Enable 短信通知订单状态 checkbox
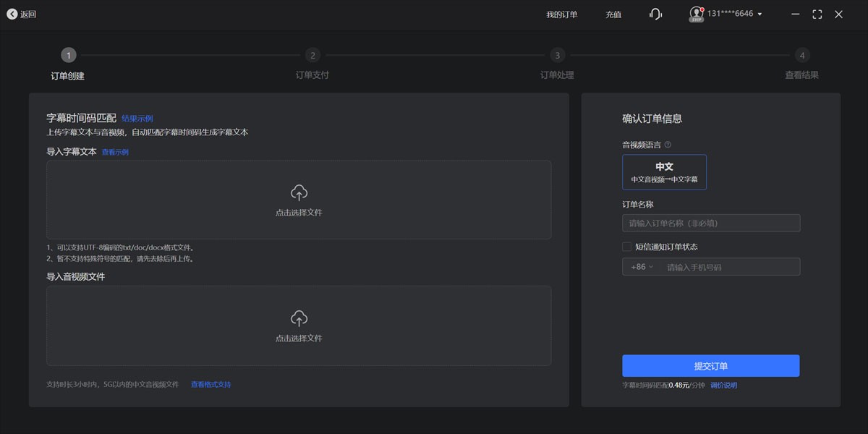The height and width of the screenshot is (434, 868). click(627, 247)
